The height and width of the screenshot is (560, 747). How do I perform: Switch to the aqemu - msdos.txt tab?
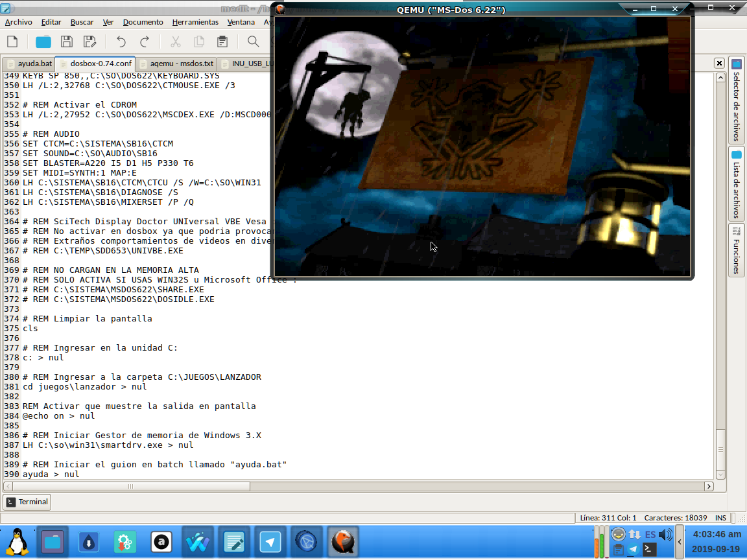pyautogui.click(x=176, y=64)
